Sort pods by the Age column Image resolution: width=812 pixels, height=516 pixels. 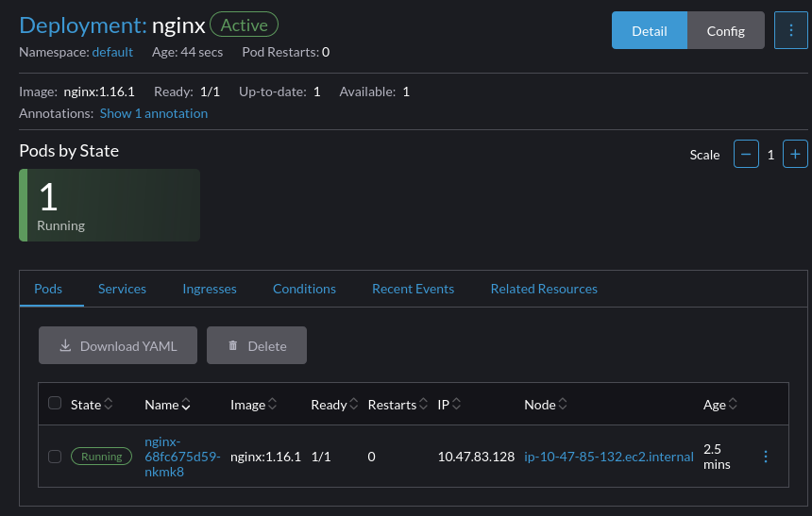(x=719, y=405)
